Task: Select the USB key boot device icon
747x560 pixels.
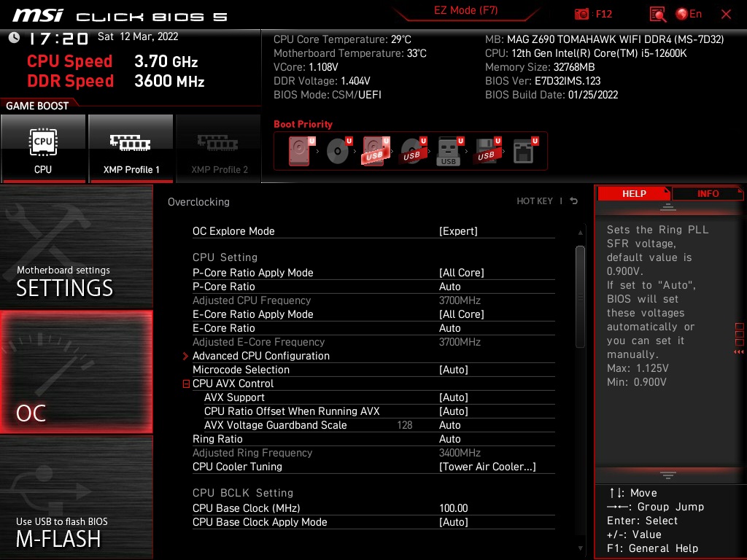Action: tap(449, 151)
